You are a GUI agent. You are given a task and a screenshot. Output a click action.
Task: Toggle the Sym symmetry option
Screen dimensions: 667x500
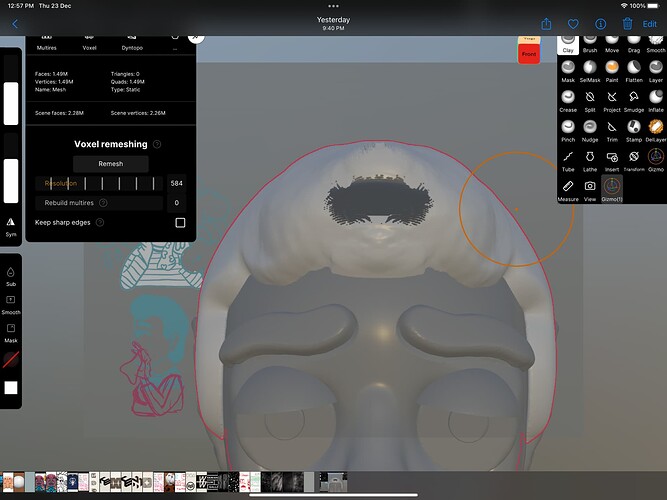click(x=11, y=227)
